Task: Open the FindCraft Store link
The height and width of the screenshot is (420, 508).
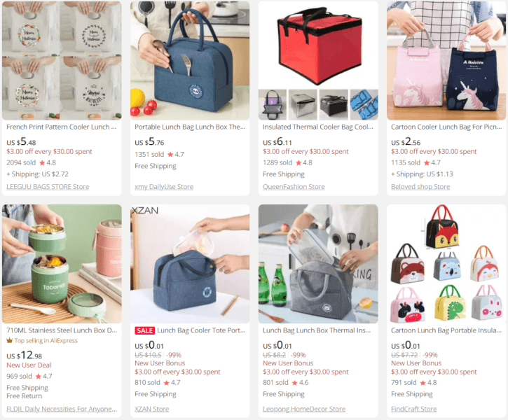Action: tap(413, 409)
